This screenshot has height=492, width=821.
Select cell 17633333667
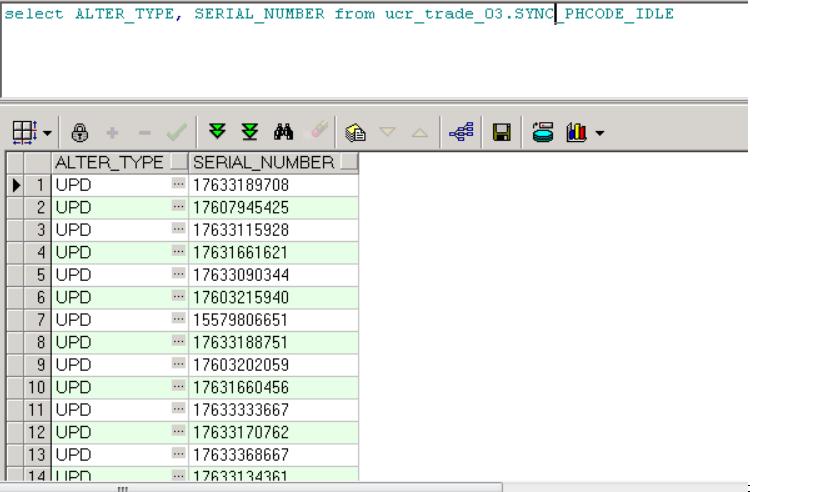tap(274, 410)
